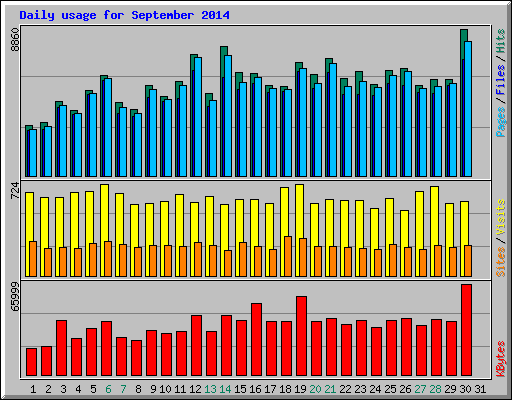Click the Files legend label
512x400 pixels.
[501, 80]
